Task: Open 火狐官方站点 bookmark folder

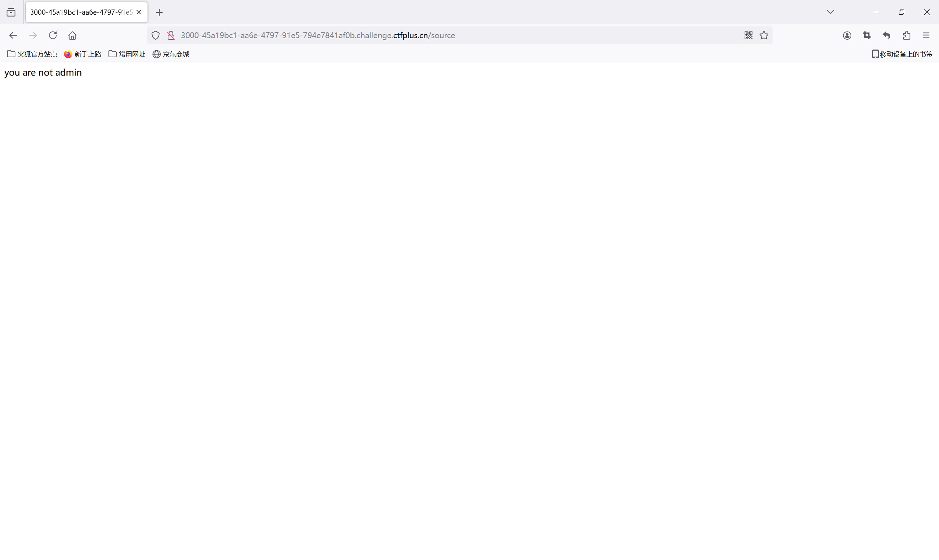Action: [x=32, y=54]
